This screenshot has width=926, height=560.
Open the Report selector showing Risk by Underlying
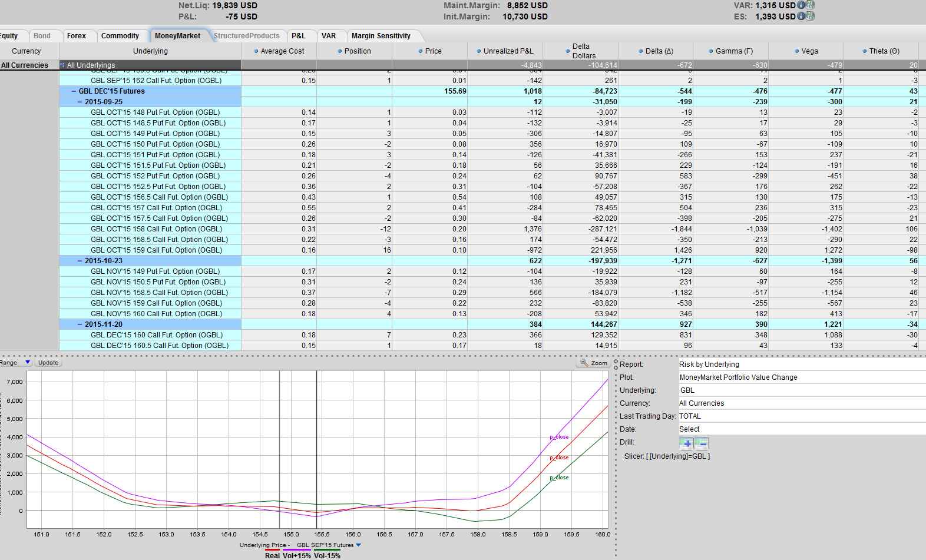click(x=802, y=365)
